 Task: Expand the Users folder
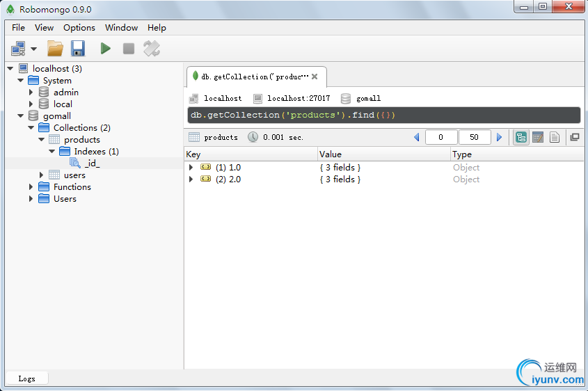[31, 199]
